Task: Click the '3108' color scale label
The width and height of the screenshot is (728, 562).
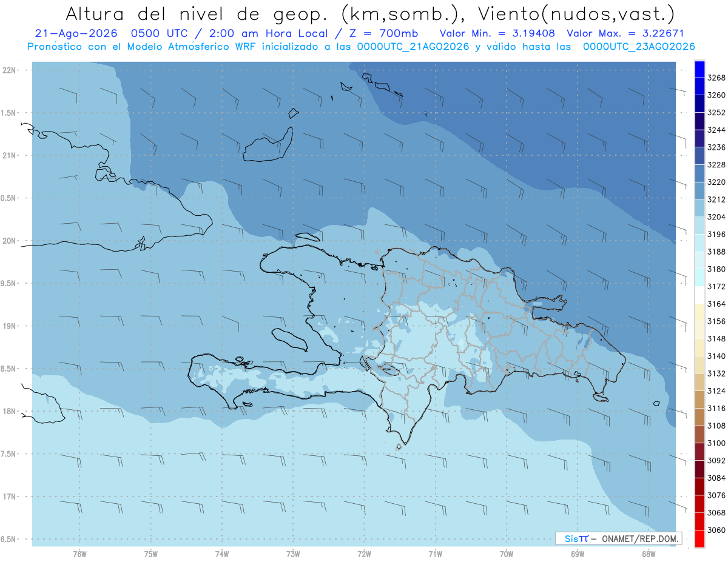Action: [x=716, y=426]
